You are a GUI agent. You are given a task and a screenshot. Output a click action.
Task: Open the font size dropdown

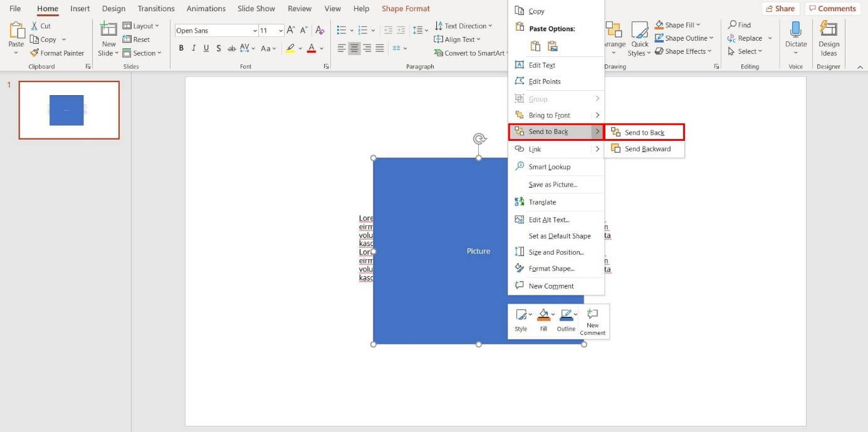point(280,29)
